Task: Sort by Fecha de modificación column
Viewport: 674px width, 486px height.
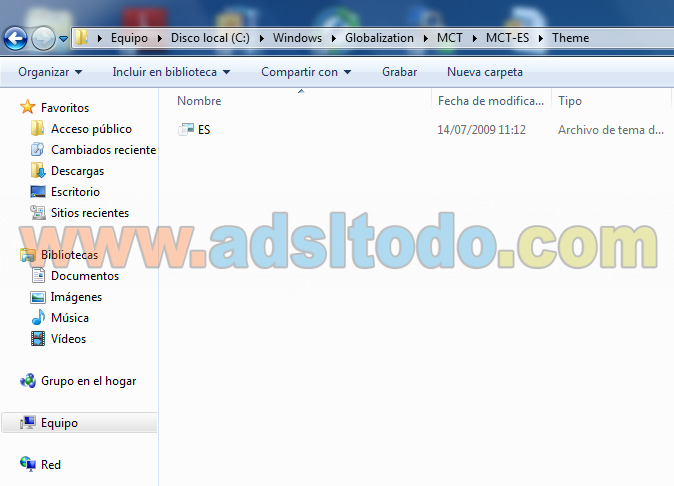Action: [x=491, y=101]
